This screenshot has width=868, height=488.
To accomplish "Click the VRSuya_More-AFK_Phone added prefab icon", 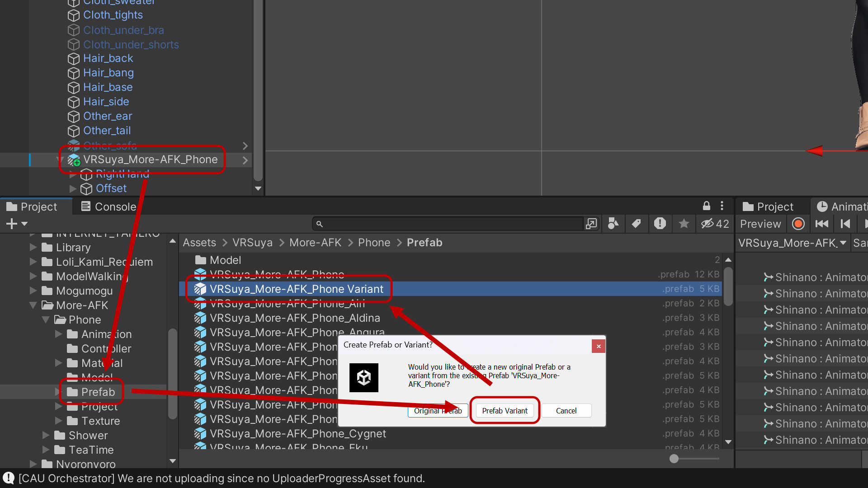I will coord(74,160).
